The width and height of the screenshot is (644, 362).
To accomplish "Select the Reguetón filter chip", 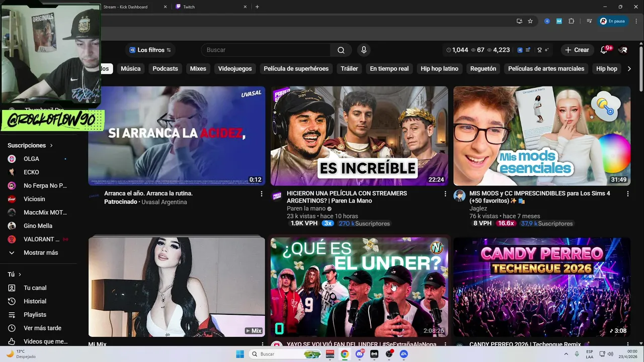I will (483, 69).
